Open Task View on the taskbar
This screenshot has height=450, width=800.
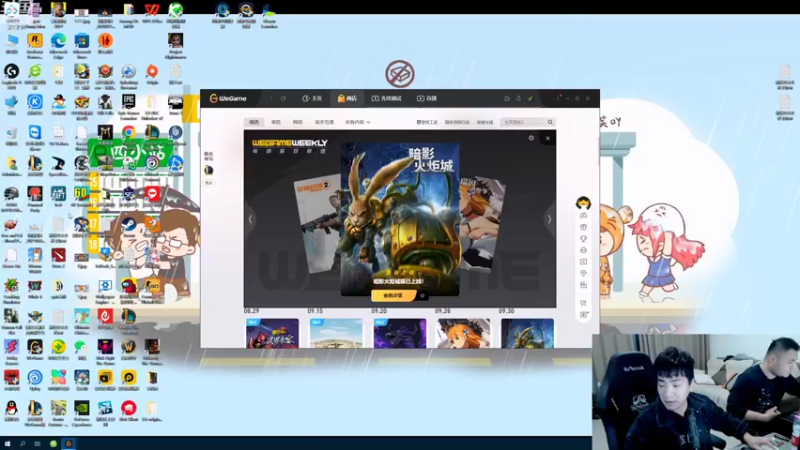(37, 443)
